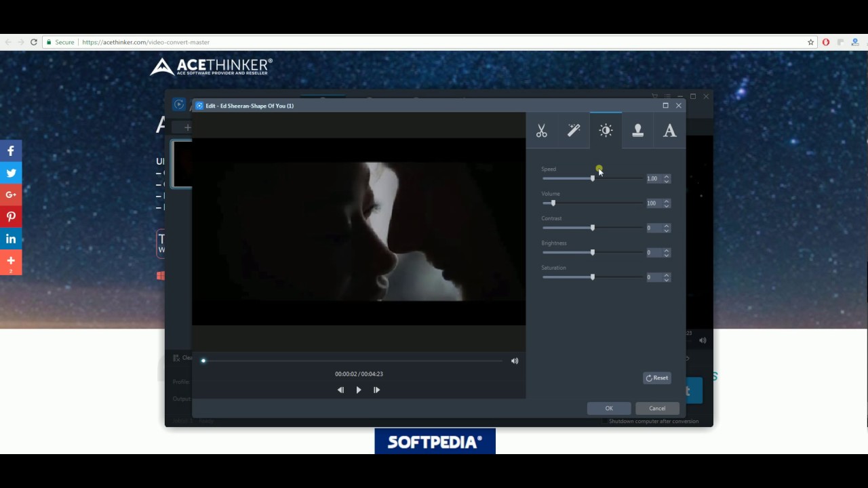Click the Volume value field 100
The width and height of the screenshot is (868, 488).
coord(654,203)
